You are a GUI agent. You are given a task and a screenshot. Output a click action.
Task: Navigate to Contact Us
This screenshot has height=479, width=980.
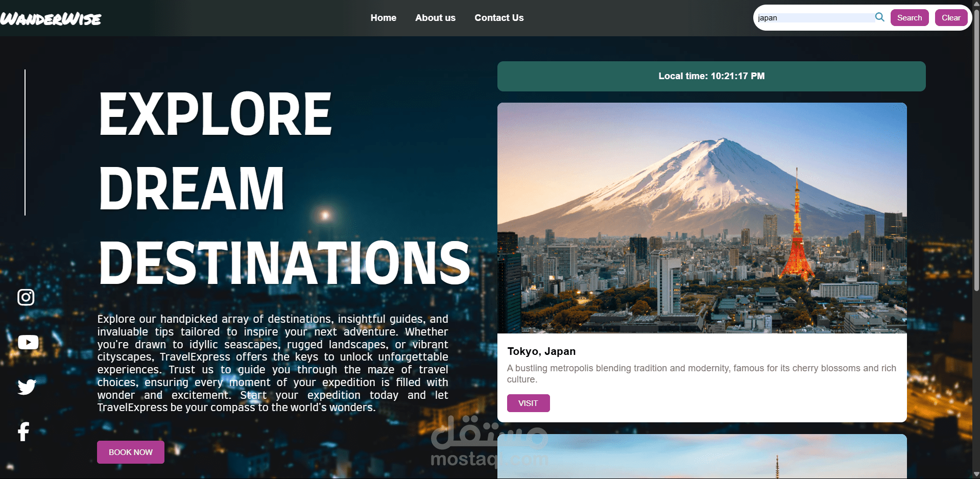click(x=499, y=17)
